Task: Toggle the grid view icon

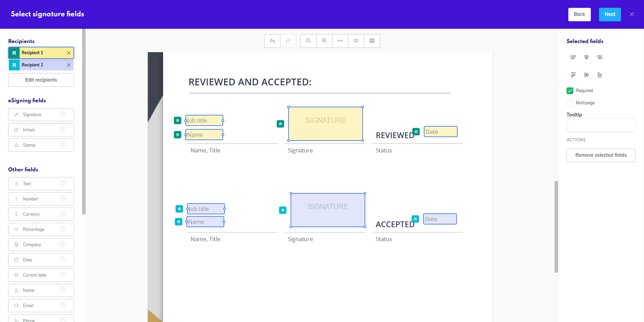Action: coord(372,41)
